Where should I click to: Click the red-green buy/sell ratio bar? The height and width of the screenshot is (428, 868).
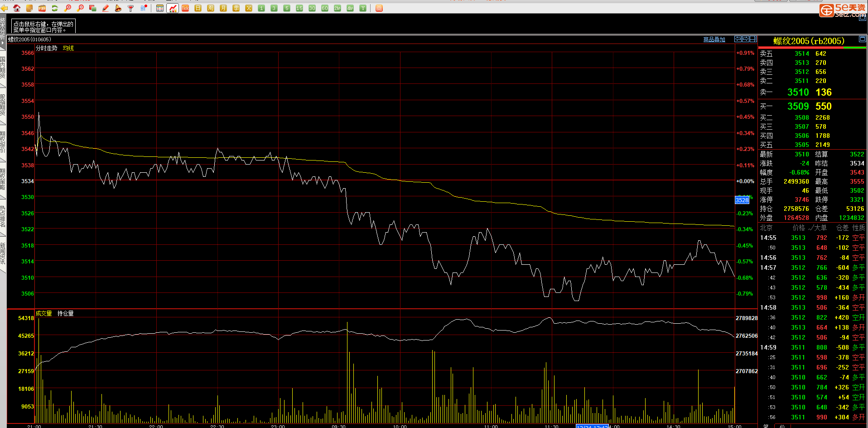812,48
